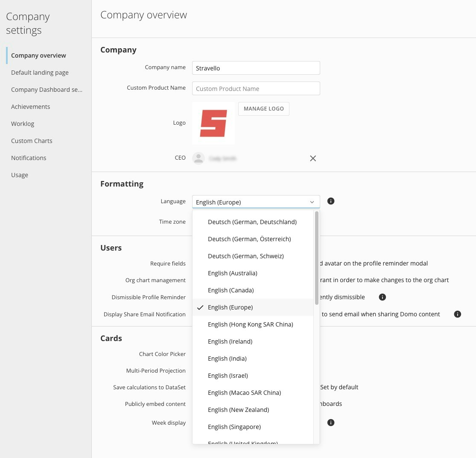This screenshot has height=458, width=476.
Task: Open Company Dashboard settings in sidebar
Action: (x=47, y=90)
